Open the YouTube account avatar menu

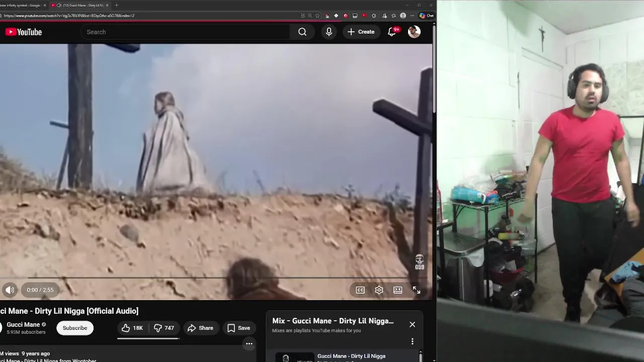[414, 32]
